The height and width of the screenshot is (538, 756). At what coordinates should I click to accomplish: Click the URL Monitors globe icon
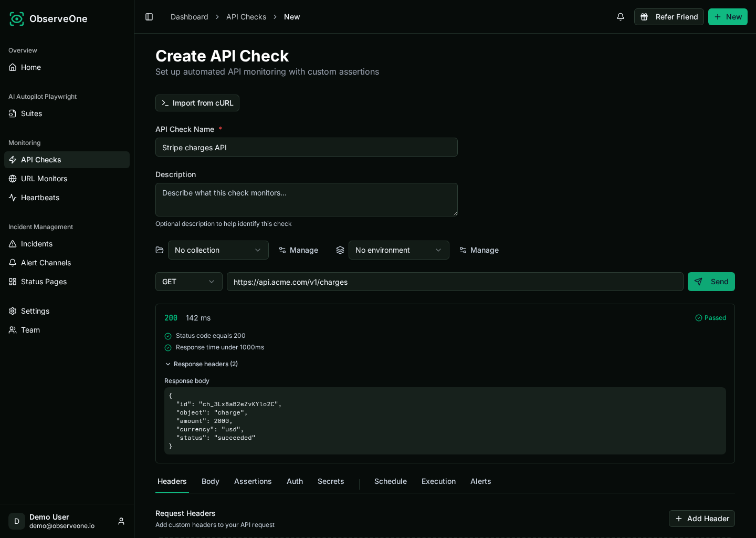(x=13, y=179)
